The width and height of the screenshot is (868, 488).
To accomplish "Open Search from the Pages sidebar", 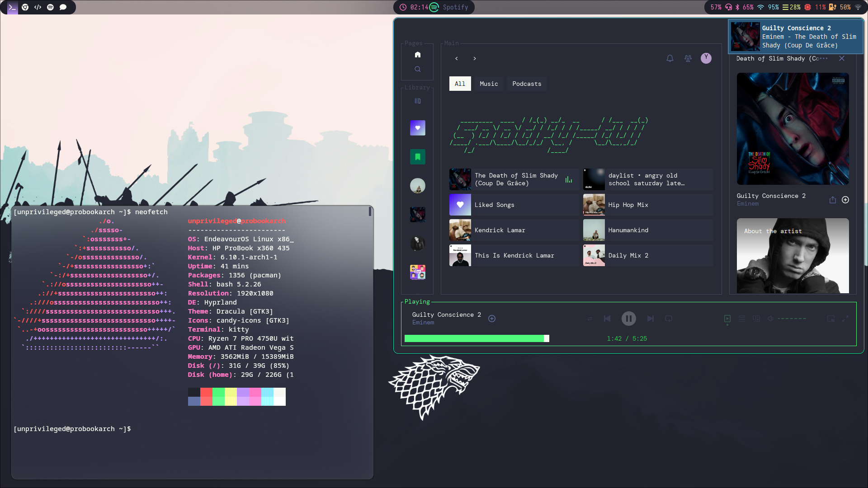I will (417, 69).
